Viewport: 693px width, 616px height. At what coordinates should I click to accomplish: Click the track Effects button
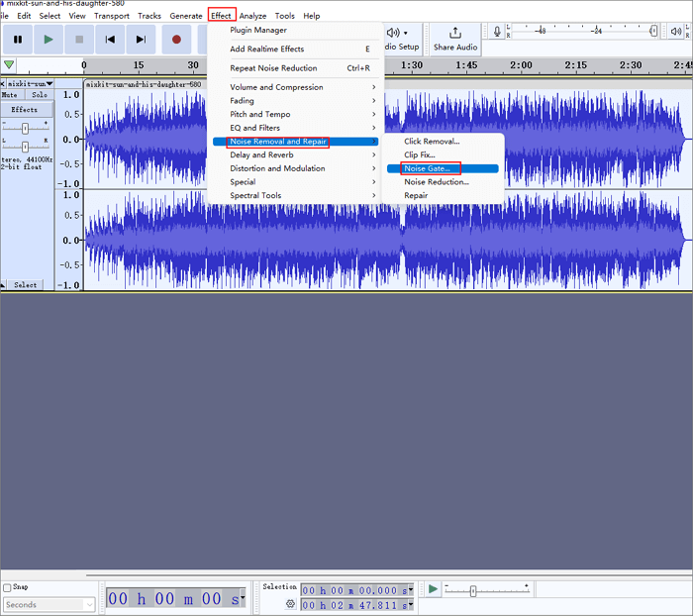26,110
